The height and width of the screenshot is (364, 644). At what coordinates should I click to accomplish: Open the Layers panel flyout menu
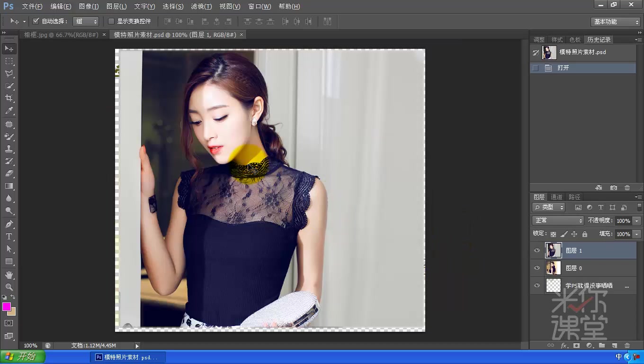[x=639, y=197]
